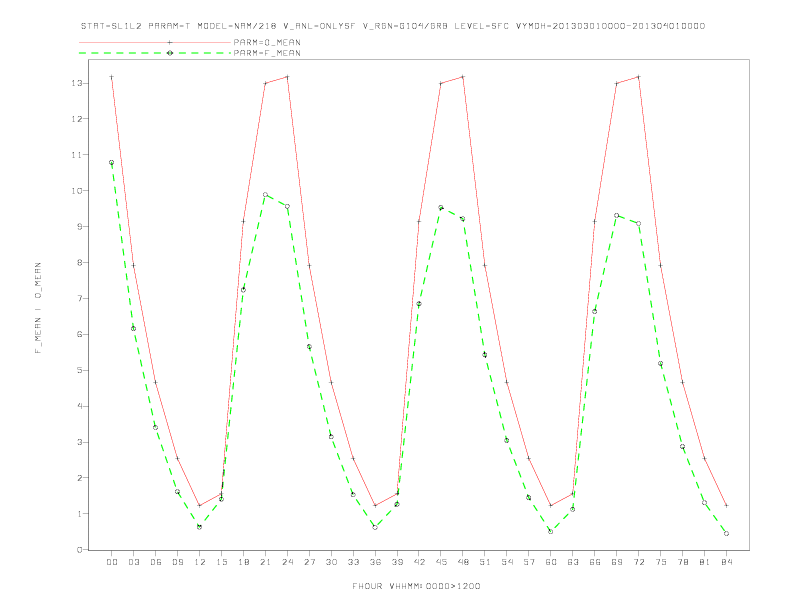Click green F_MEAN circle marker at hour 21
This screenshot has height=612, width=792.
[265, 194]
